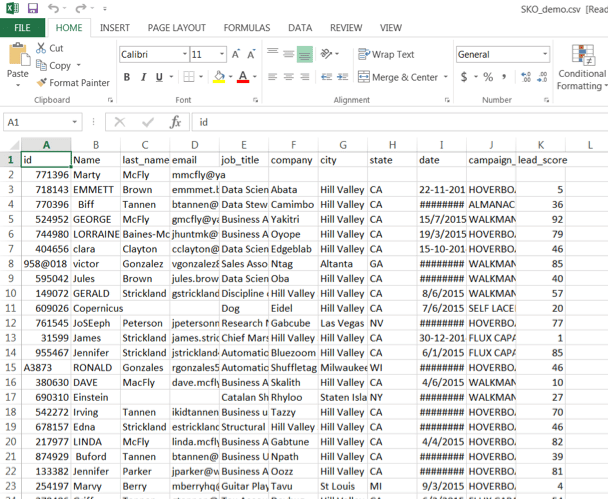Center text horizontally
Screen dimensions: 608x499
click(288, 77)
